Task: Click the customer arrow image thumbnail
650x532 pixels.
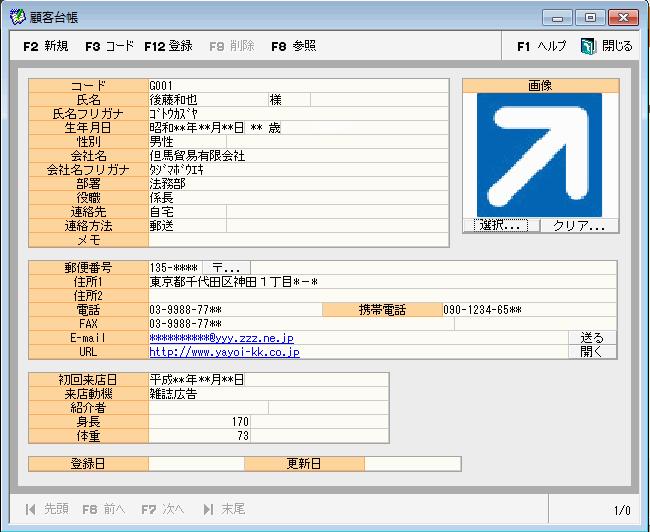Action: (x=540, y=155)
